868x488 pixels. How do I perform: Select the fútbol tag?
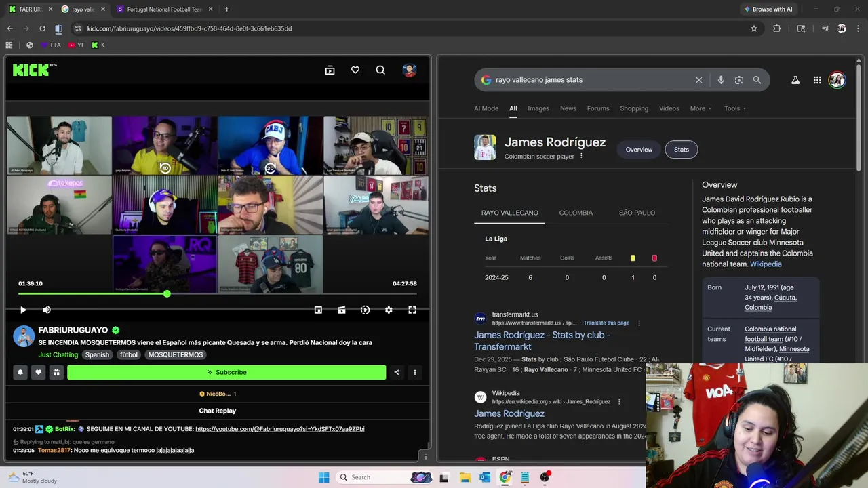point(129,354)
